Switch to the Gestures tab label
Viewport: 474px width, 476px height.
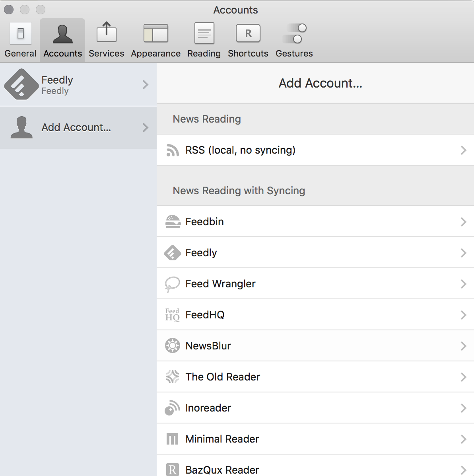(294, 53)
